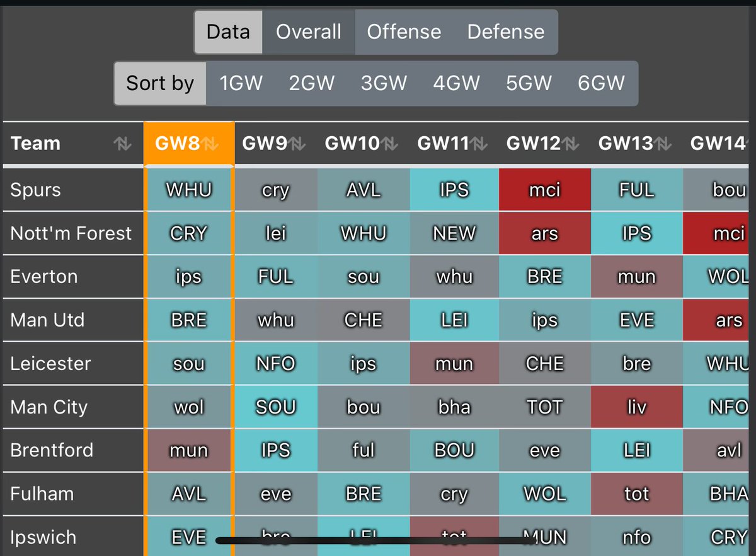Viewport: 756px width, 556px height.
Task: Click Man City GW8 wol cell
Action: click(189, 407)
